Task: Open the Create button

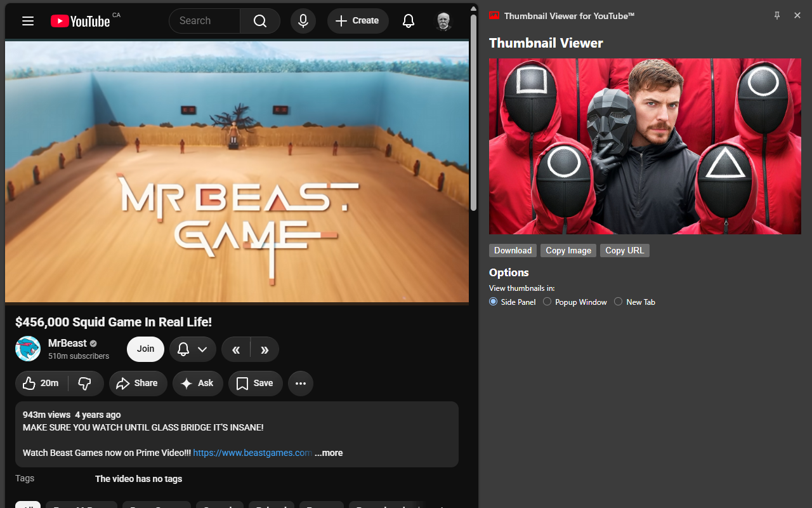Action: pyautogui.click(x=358, y=21)
